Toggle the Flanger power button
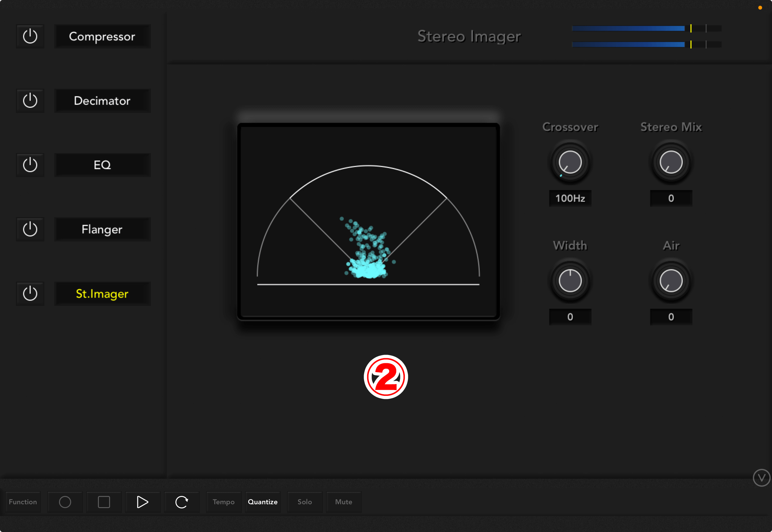Viewport: 772px width, 532px height. tap(30, 229)
